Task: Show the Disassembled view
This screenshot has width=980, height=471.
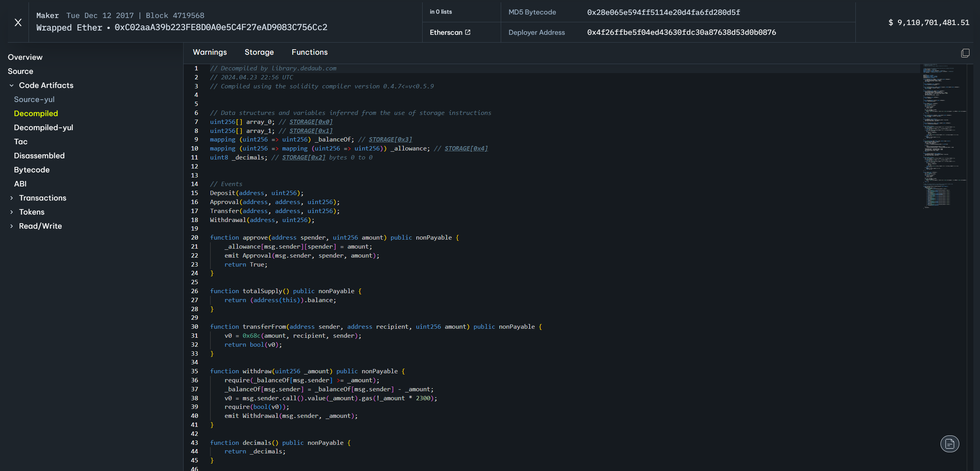Action: (x=39, y=156)
